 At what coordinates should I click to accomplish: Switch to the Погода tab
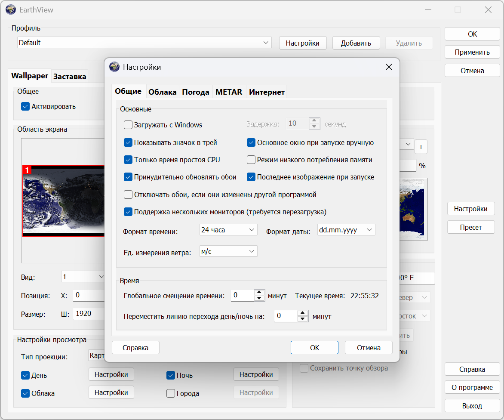(195, 92)
